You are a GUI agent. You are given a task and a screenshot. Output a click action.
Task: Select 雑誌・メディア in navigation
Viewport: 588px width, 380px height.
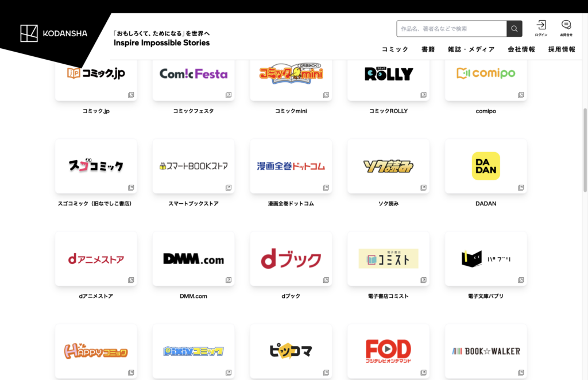(x=471, y=49)
